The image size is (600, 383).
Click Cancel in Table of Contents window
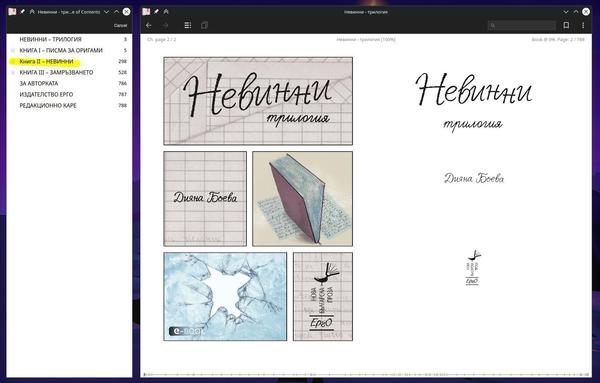click(120, 25)
